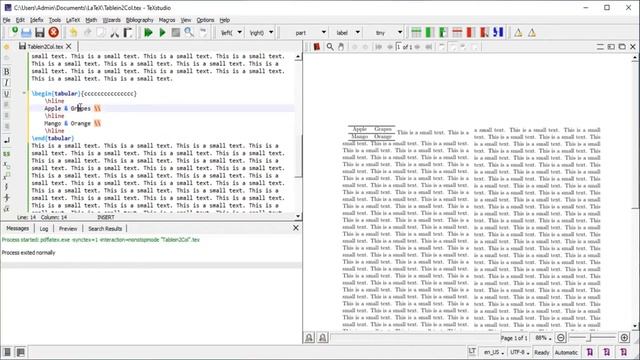640x360 pixels.
Task: Switch to the Preview tab
Action: tap(68, 229)
